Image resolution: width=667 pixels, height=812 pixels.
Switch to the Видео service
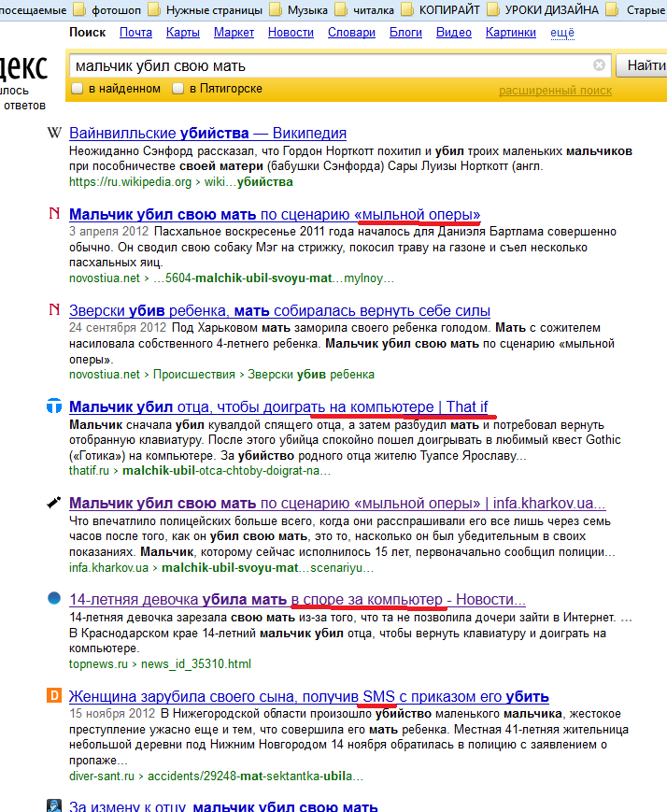point(454,32)
